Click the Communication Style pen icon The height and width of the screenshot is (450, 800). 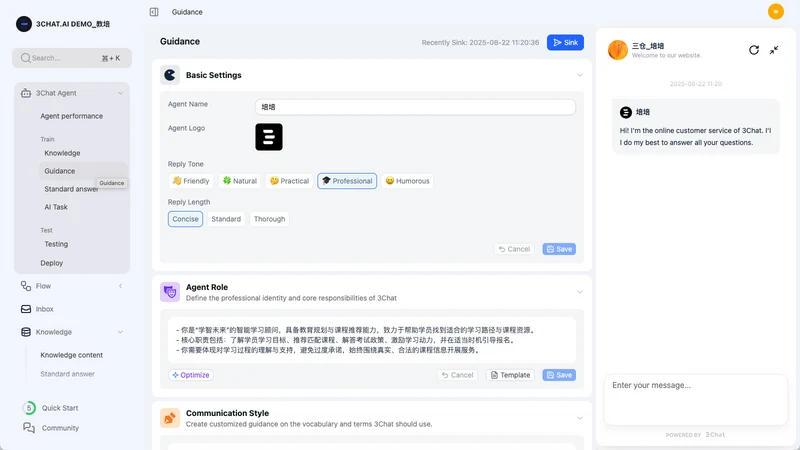(170, 418)
